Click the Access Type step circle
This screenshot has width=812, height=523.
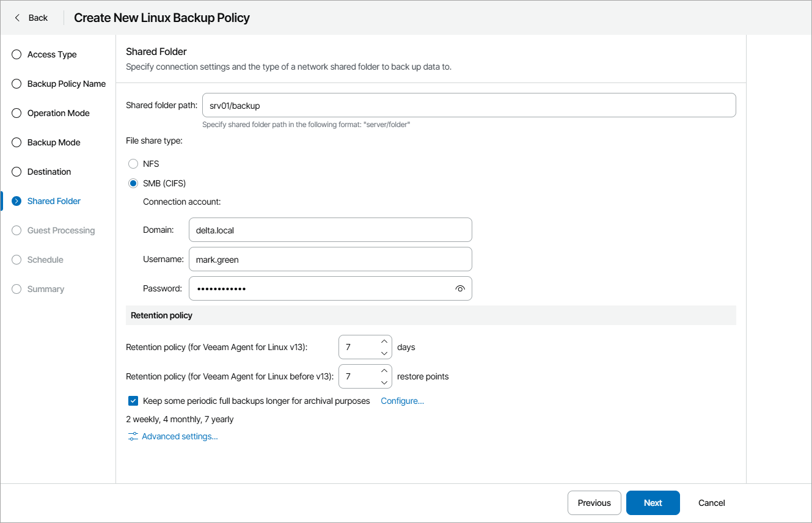[16, 54]
